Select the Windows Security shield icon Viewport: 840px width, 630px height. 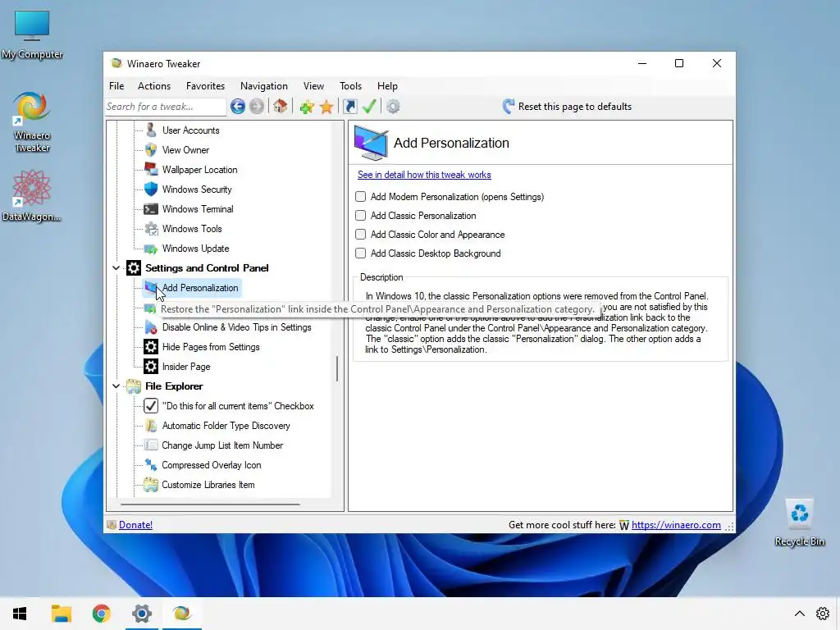click(x=151, y=189)
